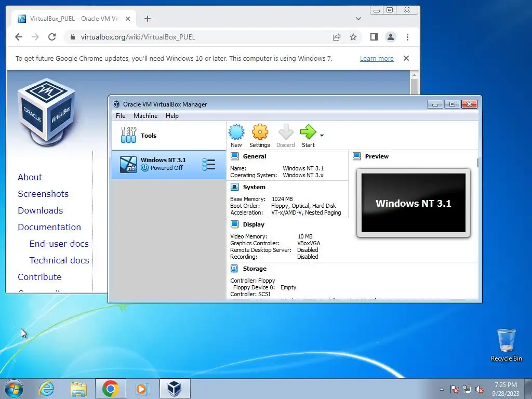532x399 pixels.
Task: Dismiss the Chrome update notification bar
Action: [x=406, y=58]
